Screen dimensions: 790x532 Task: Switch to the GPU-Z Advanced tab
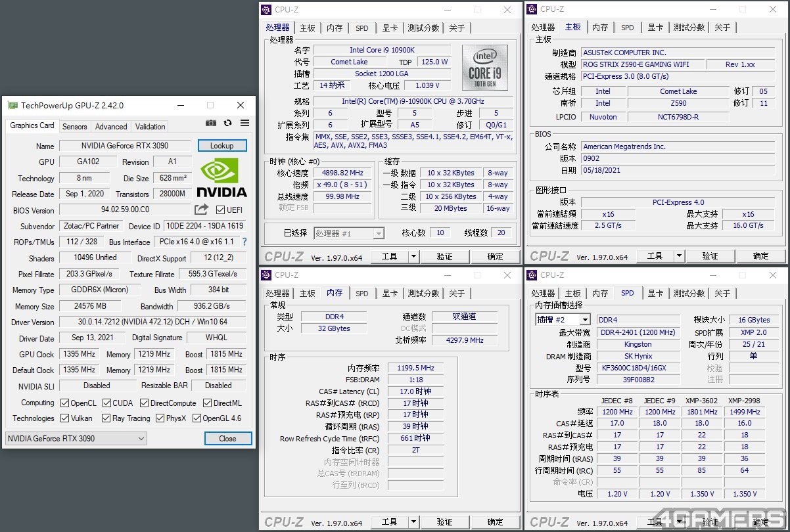point(111,127)
